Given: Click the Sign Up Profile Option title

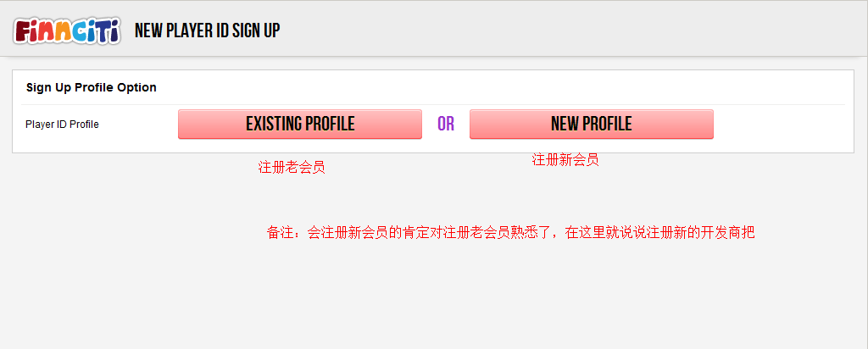Looking at the screenshot, I should 92,87.
